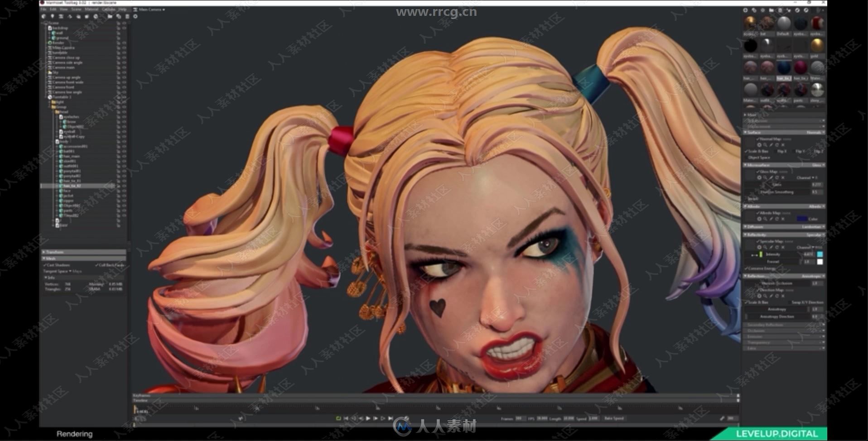Click the delete trash icon in scene toolbar
The height and width of the screenshot is (441, 868).
click(127, 16)
